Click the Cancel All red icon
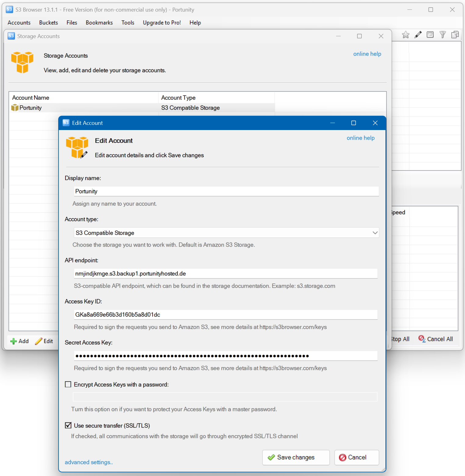Viewport: 465px width, 476px height. (422, 339)
